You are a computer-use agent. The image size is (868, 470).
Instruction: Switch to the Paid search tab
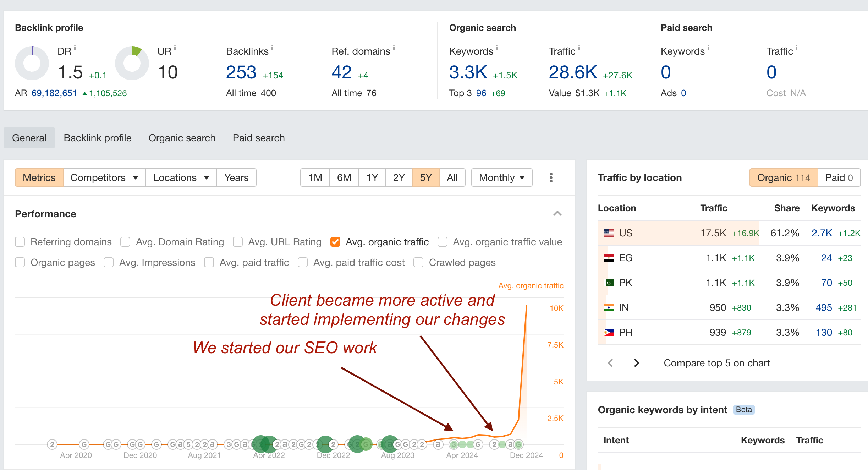[x=259, y=138]
